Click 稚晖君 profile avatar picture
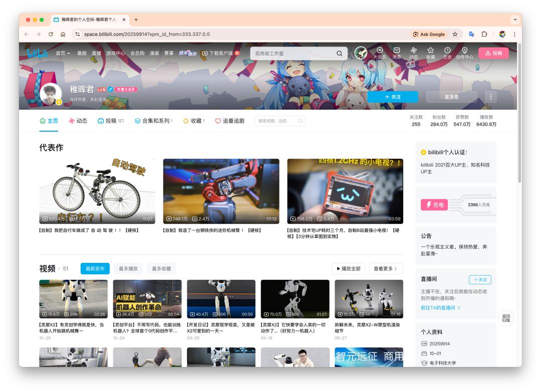The height and width of the screenshot is (392, 541). [51, 94]
